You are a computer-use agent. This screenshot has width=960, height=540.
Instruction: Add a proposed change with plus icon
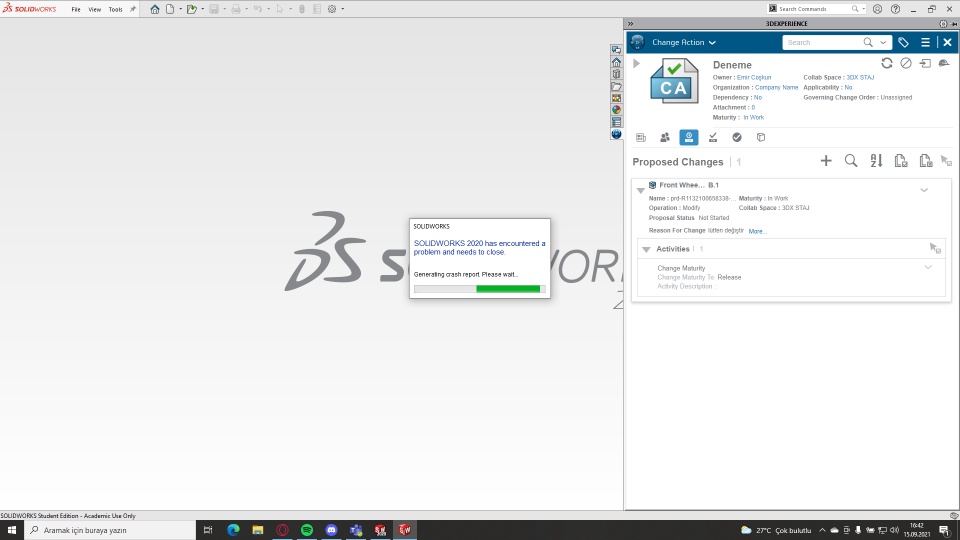[826, 160]
